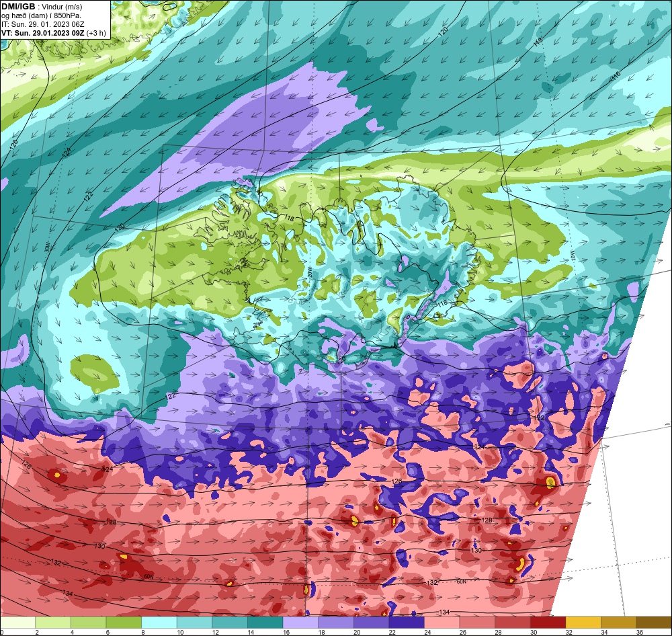Click the pale cream legend swatch below 2
Image resolution: width=672 pixels, height=636 pixels.
pos(18,623)
